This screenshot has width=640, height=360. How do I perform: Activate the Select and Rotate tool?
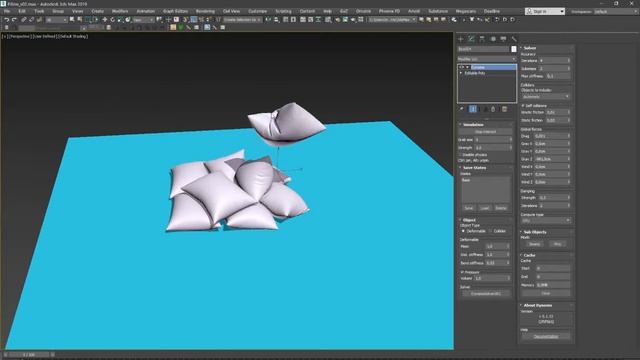(x=112, y=20)
